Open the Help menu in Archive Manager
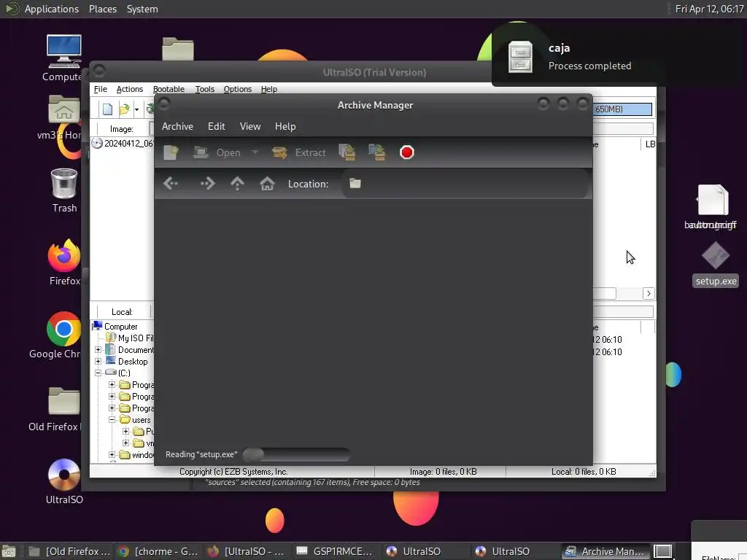This screenshot has height=560, width=747. click(285, 126)
